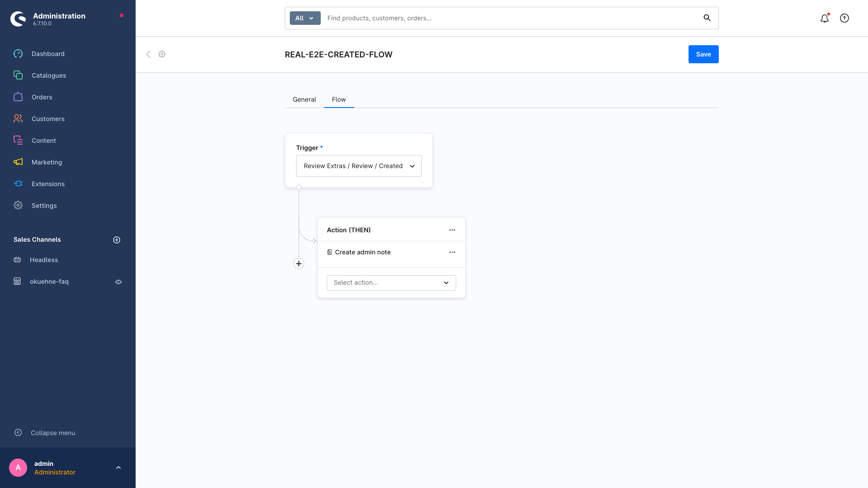This screenshot has height=488, width=868.
Task: Click the REAL-E2E-CREATED-FLOW title
Action: click(x=339, y=55)
